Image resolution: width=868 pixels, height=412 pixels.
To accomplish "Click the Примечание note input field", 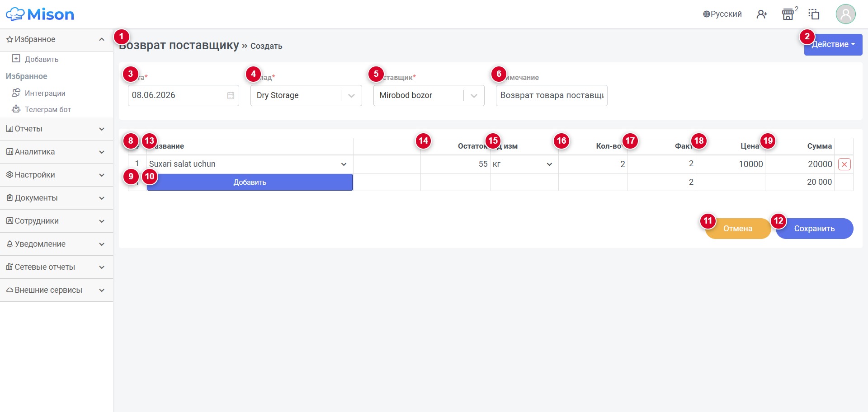I will [552, 95].
